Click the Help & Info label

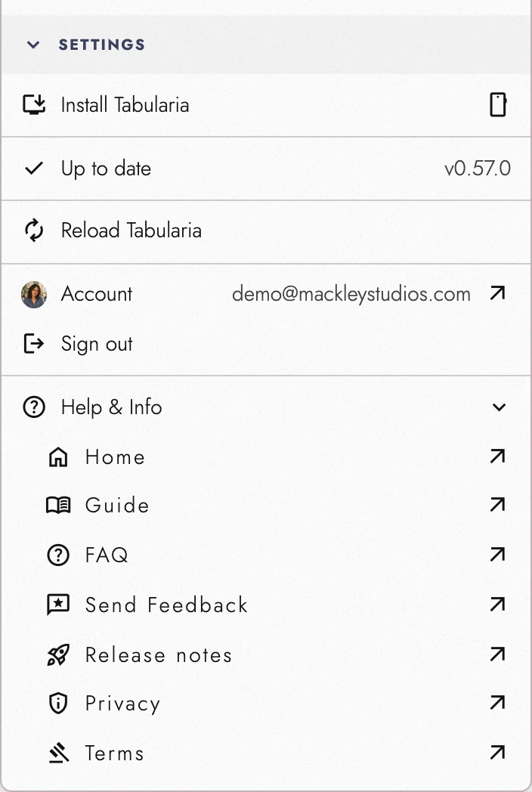[x=111, y=407]
